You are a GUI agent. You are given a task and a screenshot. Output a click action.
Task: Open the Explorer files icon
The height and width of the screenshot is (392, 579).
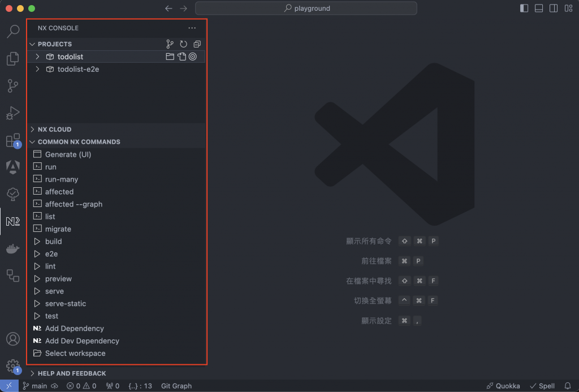point(13,58)
